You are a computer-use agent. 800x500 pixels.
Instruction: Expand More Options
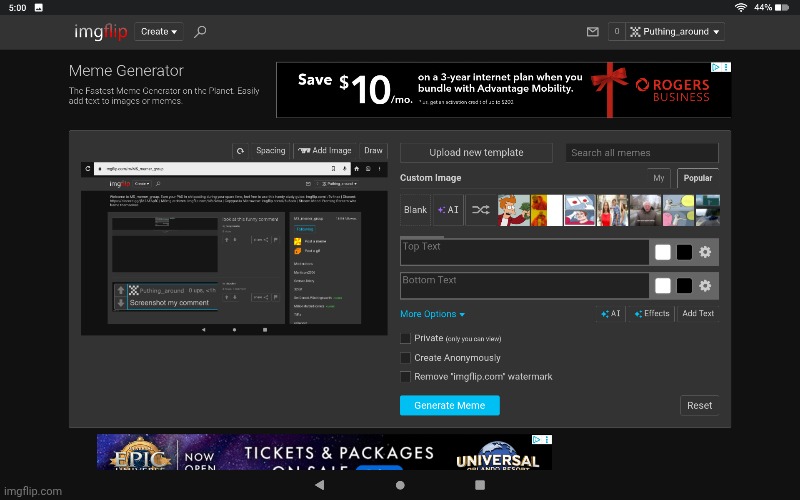coord(433,314)
